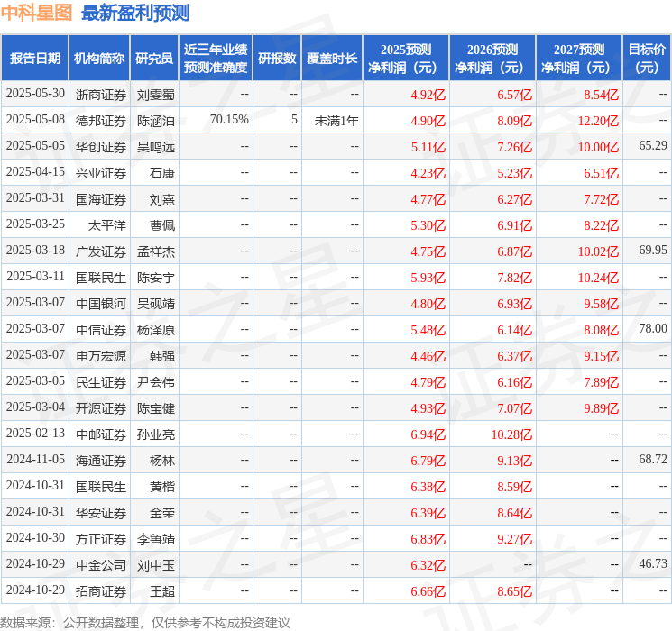Select 国海证券 row institution
The image size is (672, 631).
coord(101,199)
